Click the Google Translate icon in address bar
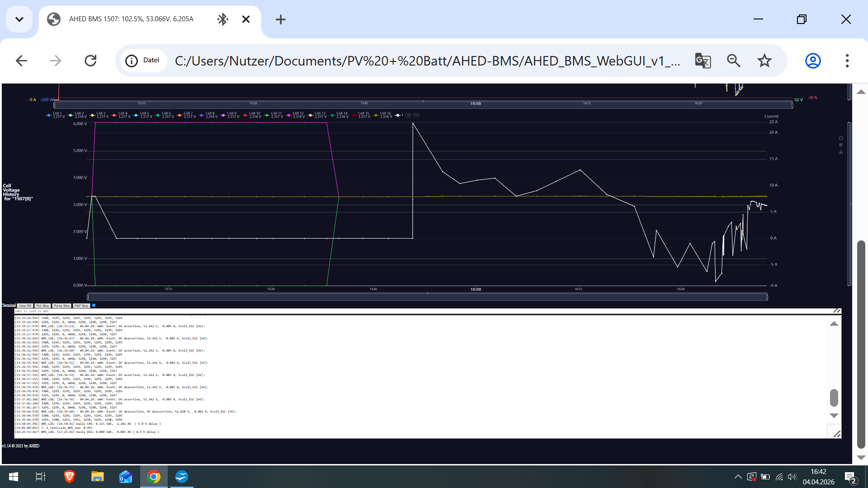The height and width of the screenshot is (488, 868). click(703, 61)
